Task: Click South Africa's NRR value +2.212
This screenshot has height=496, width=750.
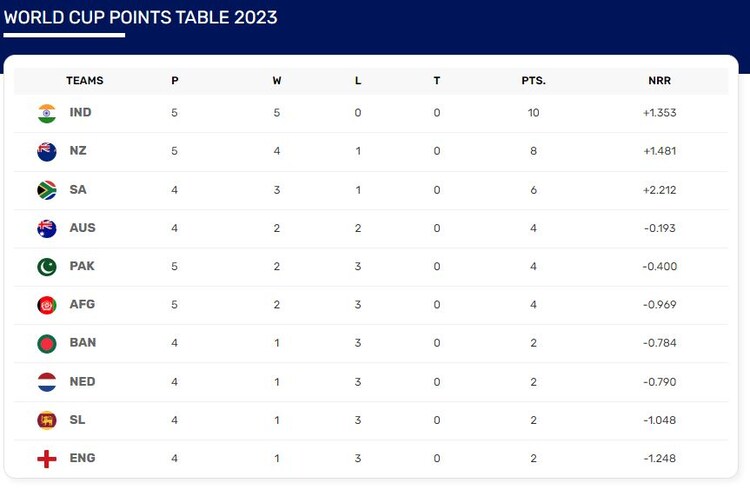Action: [x=660, y=190]
